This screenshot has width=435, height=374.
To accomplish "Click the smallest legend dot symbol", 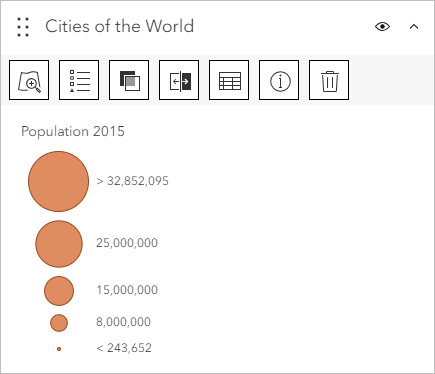I will (x=59, y=349).
